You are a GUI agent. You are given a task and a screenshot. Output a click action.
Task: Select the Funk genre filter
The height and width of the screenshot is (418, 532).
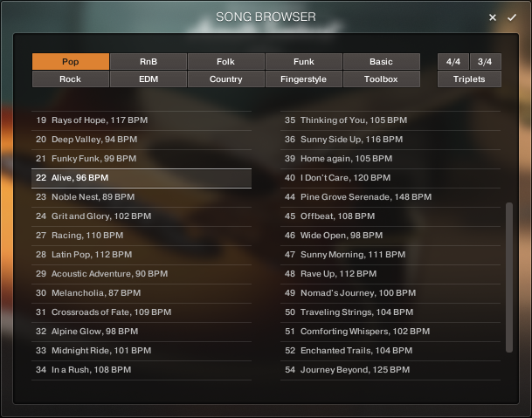[x=304, y=61]
